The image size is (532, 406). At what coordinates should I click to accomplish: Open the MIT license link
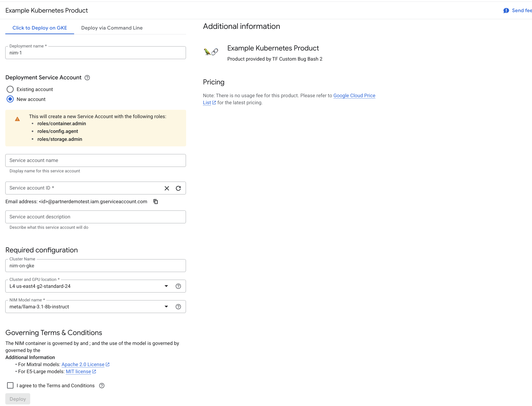(x=78, y=371)
